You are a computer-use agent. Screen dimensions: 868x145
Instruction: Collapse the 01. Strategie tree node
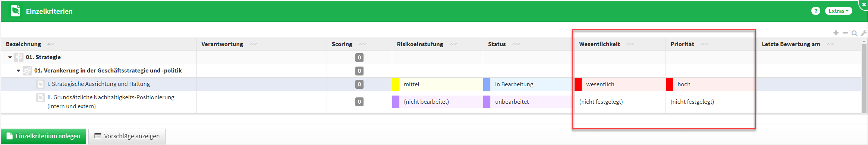[10, 57]
